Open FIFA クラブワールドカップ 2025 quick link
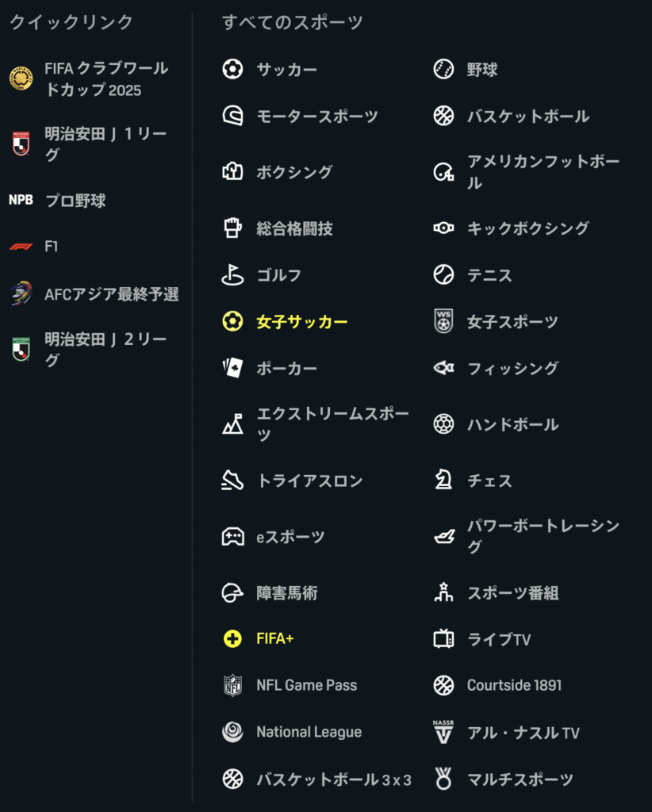This screenshot has width=652, height=812. tap(89, 79)
